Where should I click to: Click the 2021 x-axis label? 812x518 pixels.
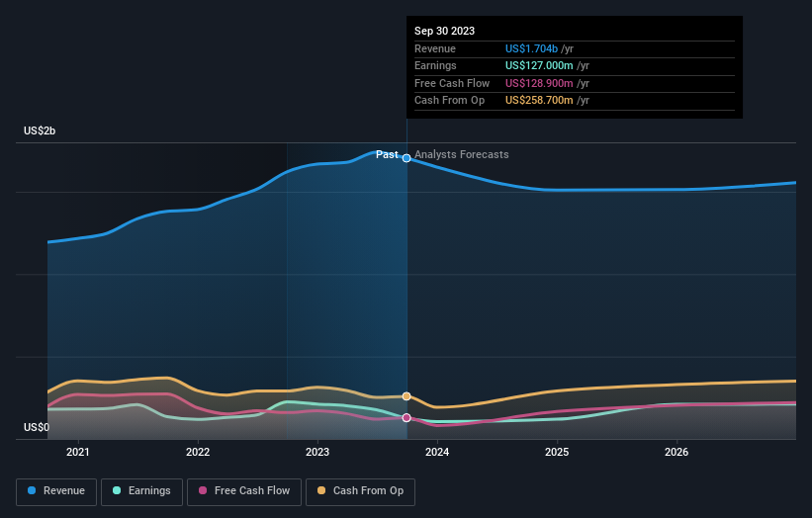tap(78, 453)
